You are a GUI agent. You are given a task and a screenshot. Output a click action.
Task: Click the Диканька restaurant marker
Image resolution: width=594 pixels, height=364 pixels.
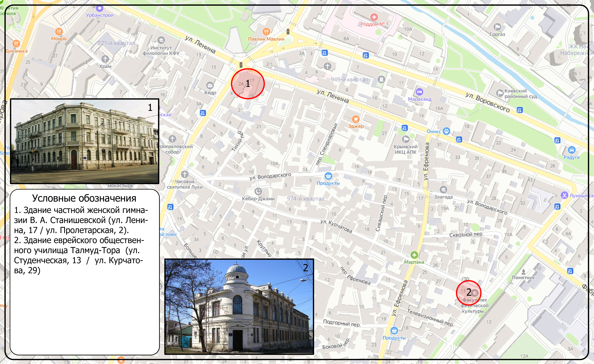click(16, 44)
